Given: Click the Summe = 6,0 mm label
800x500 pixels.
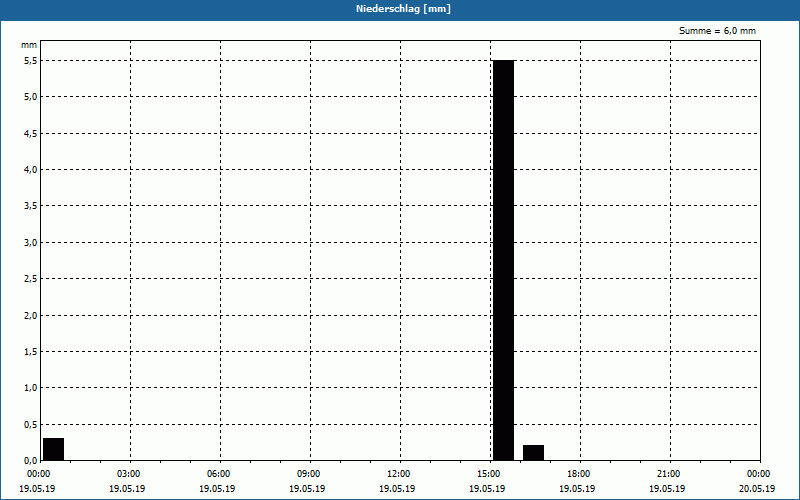Looking at the screenshot, I should click(717, 31).
